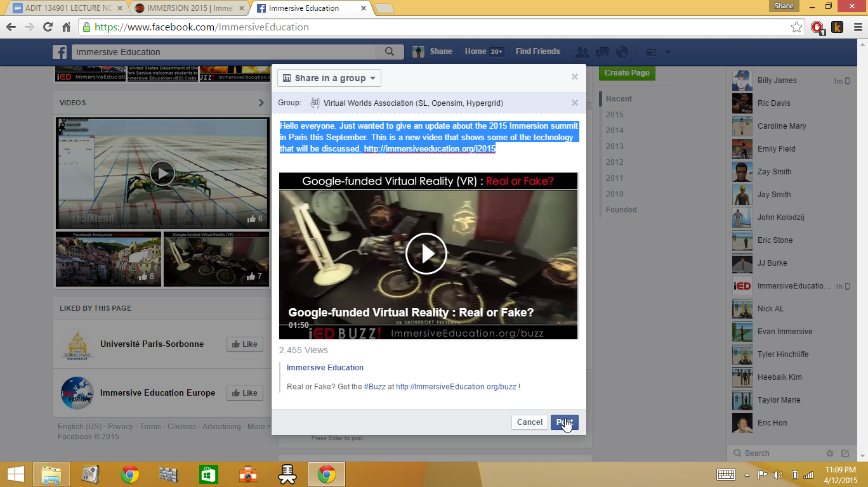Click Home in Facebook top bar
868x487 pixels.
[x=475, y=51]
